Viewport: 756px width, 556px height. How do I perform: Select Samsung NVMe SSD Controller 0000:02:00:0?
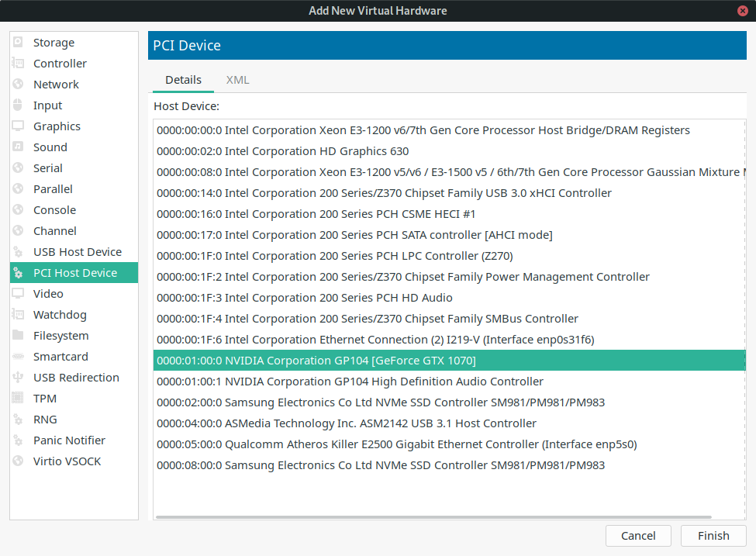tap(449, 402)
